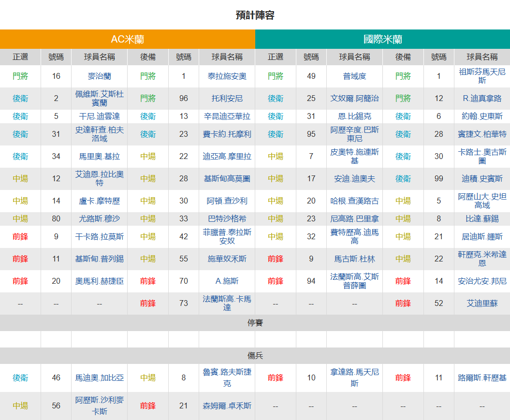Click player 奧馬利.赫捷臣

pos(99,281)
